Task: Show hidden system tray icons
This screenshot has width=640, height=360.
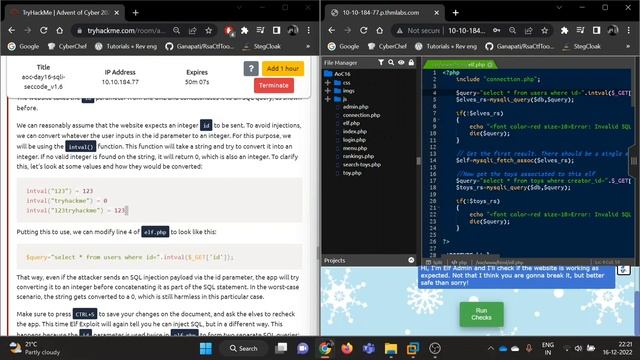Action: click(491, 348)
